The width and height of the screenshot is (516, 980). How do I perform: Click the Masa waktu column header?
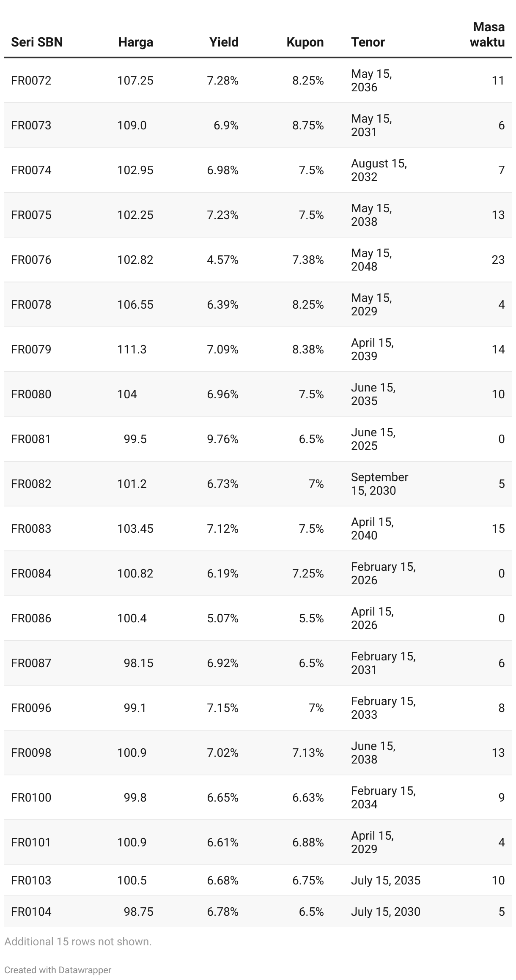point(488,35)
